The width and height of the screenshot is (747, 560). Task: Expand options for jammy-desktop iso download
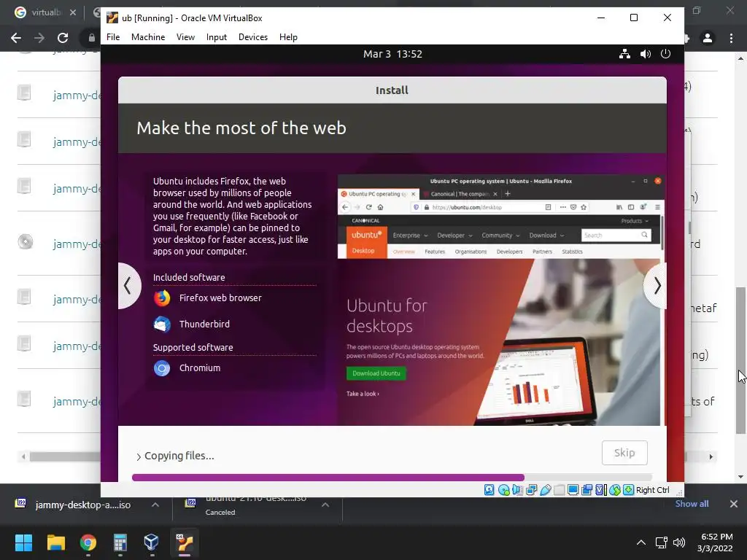155,505
